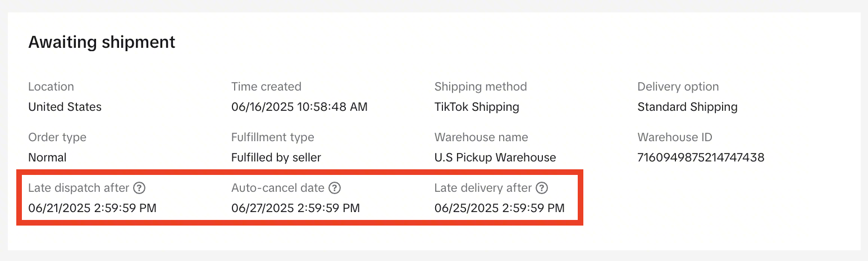Select the Time created value 06/16/2025 10:58:48 AM
This screenshot has height=261, width=868.
click(299, 107)
